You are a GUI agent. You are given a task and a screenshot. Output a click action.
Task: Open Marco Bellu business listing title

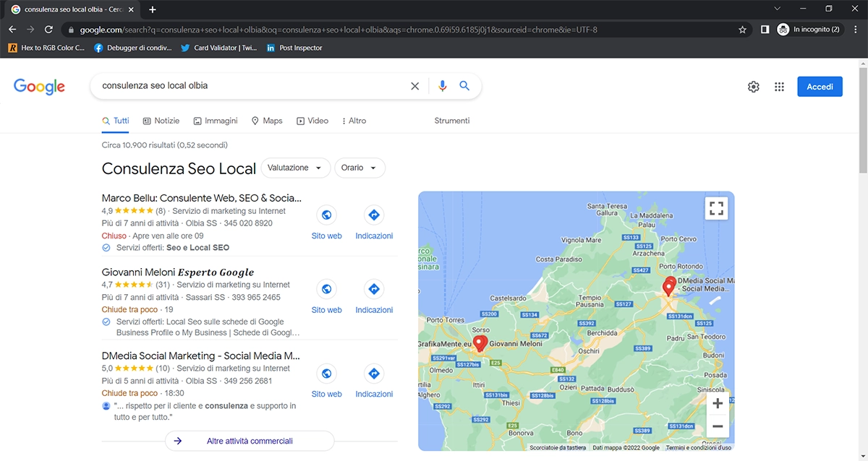[x=202, y=198]
